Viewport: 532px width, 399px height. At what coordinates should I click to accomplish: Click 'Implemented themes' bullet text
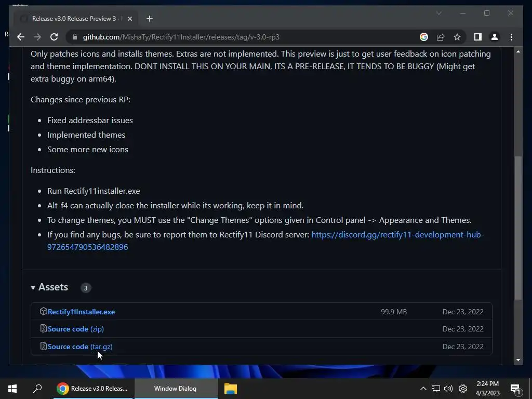[x=86, y=135]
